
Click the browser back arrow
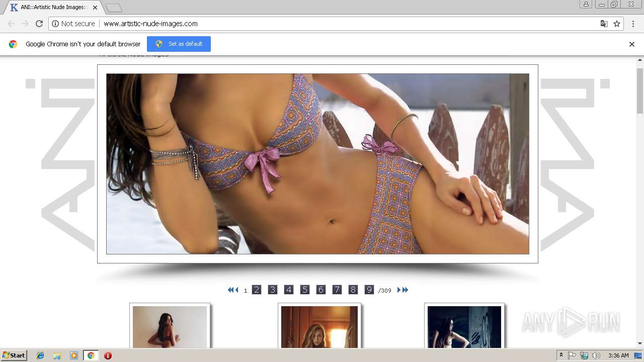(11, 24)
